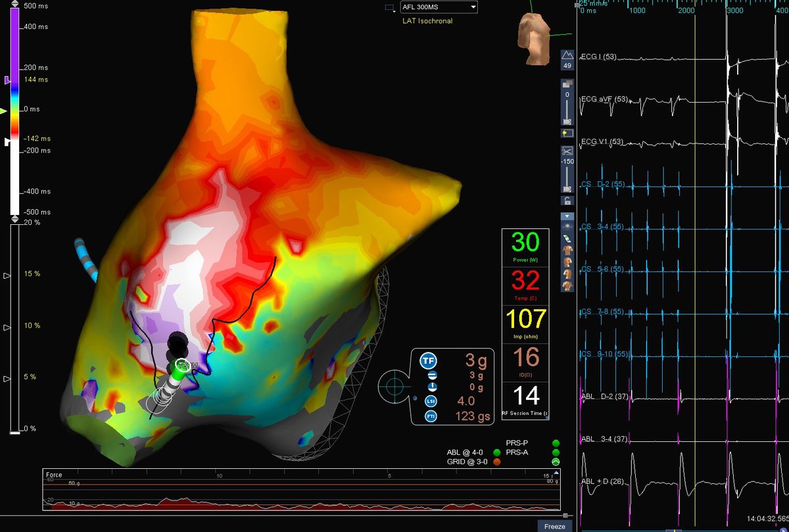Click the catheter view icon below the eye
This screenshot has width=789, height=532.
(x=567, y=238)
